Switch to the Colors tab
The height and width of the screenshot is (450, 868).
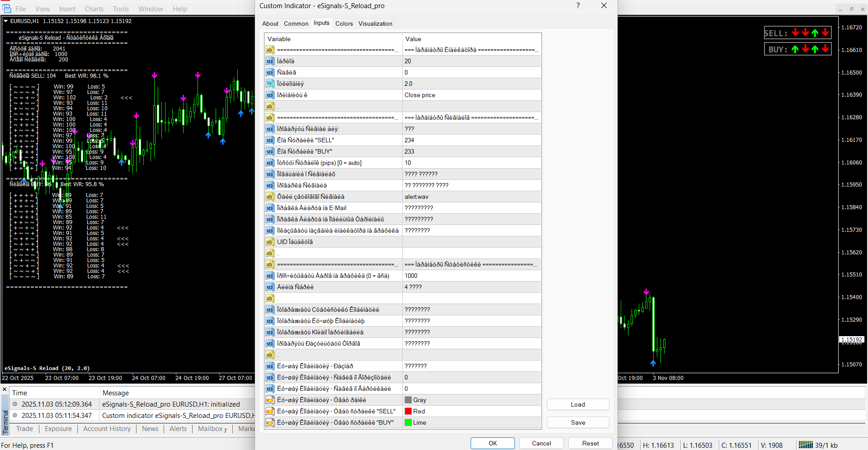click(344, 23)
